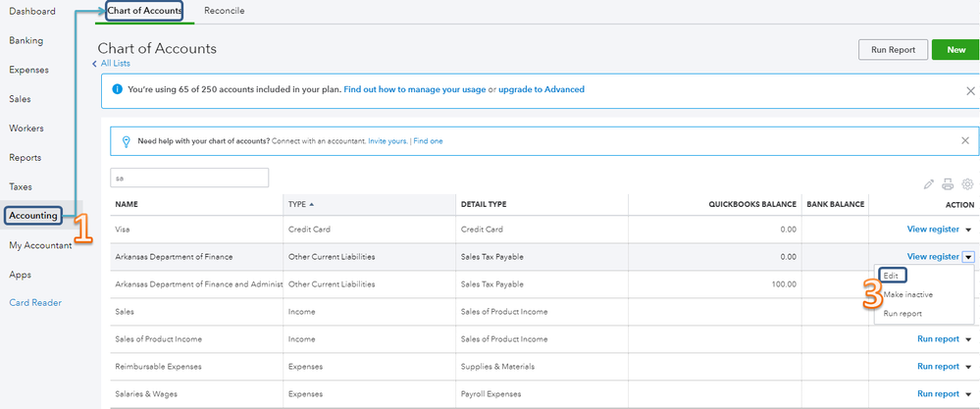
Task: Click View register for Arkansas Department of Finance
Action: [x=933, y=257]
